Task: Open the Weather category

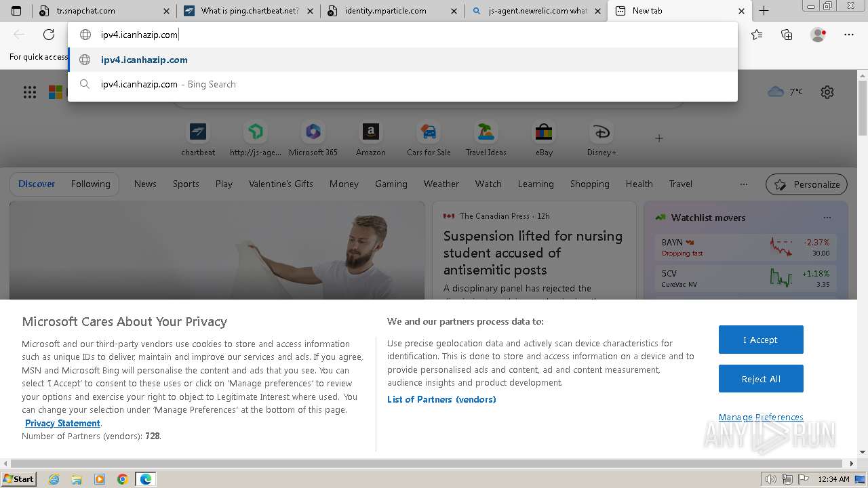Action: click(x=441, y=184)
